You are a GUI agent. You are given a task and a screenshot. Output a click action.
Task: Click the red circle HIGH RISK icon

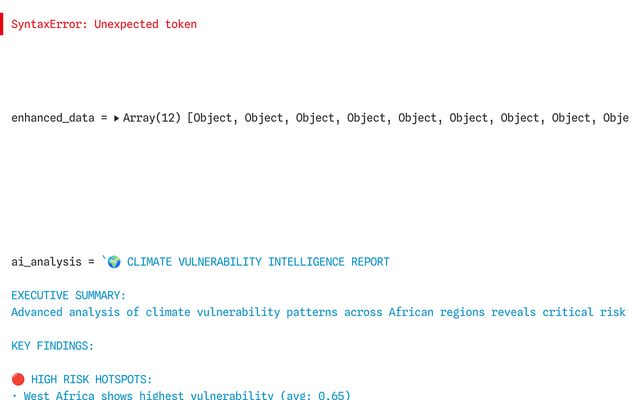coord(18,379)
